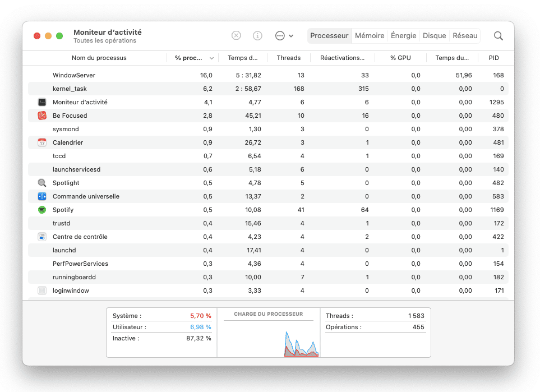The width and height of the screenshot is (540, 392).
Task: Click the Spotify process name
Action: click(x=63, y=210)
